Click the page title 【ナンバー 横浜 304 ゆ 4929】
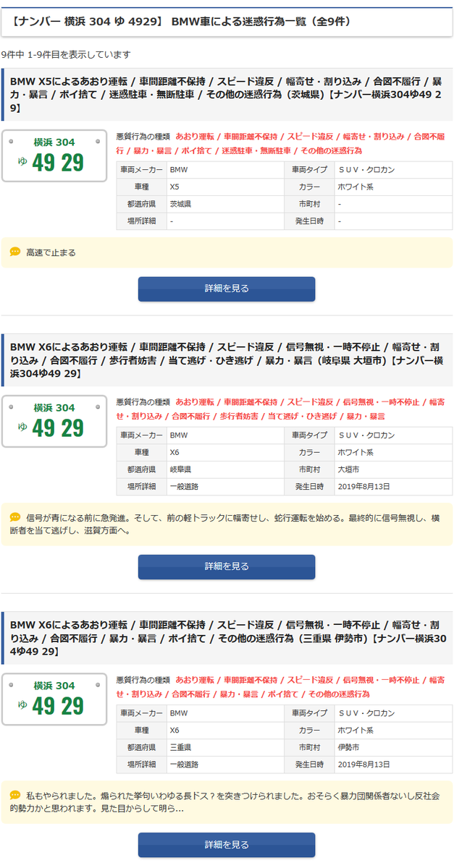This screenshot has width=454, height=868. [x=182, y=22]
